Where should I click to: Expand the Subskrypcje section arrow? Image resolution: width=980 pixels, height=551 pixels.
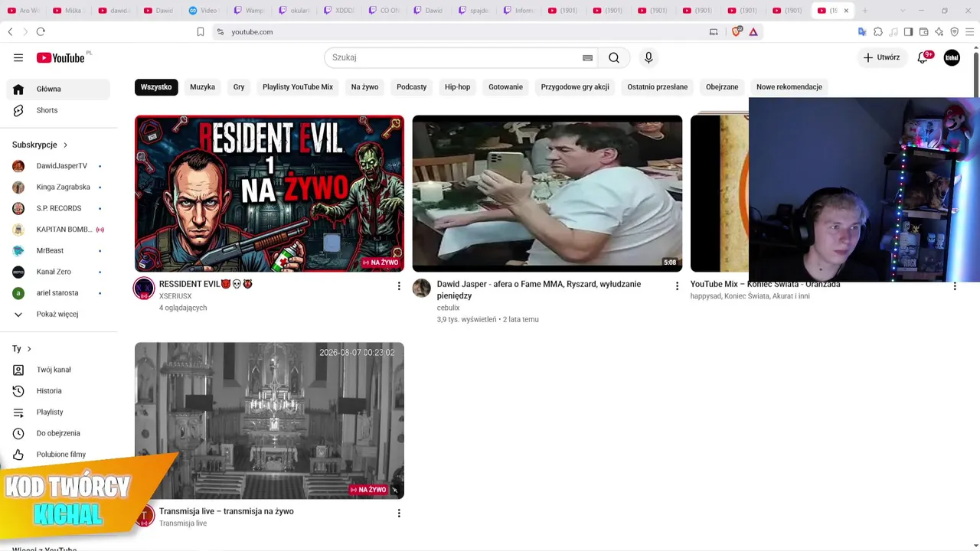click(x=65, y=145)
